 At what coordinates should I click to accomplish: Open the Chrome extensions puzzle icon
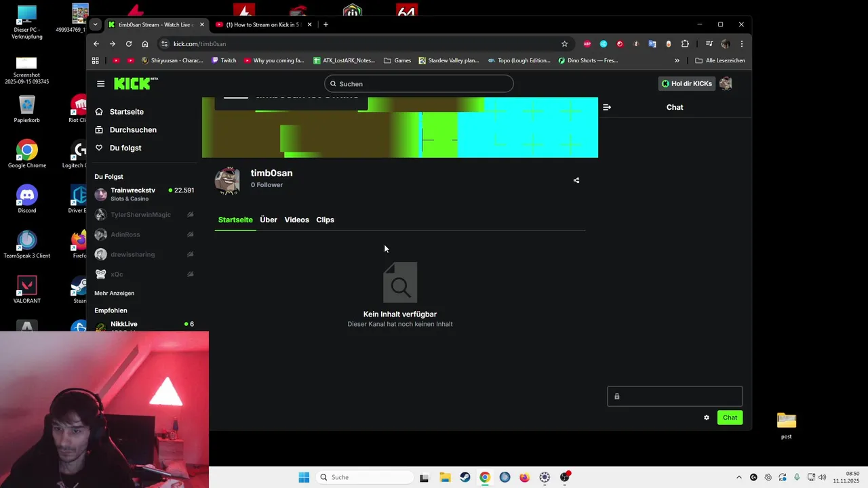coord(685,44)
